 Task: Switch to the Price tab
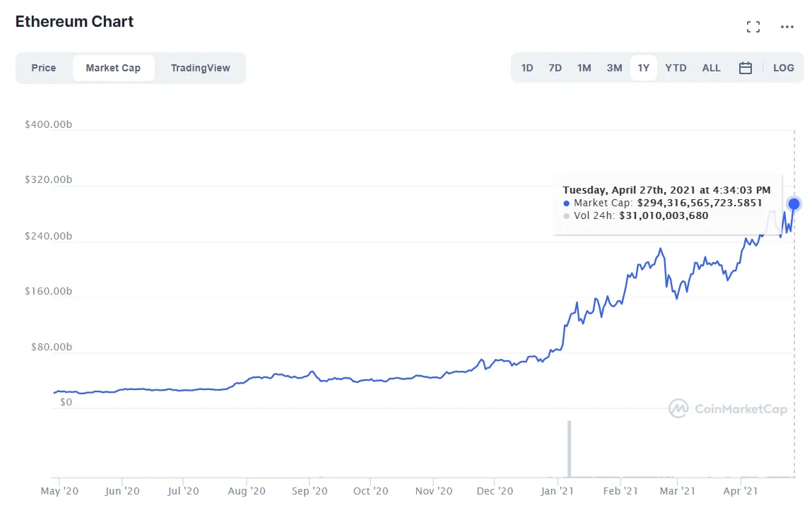coord(44,68)
